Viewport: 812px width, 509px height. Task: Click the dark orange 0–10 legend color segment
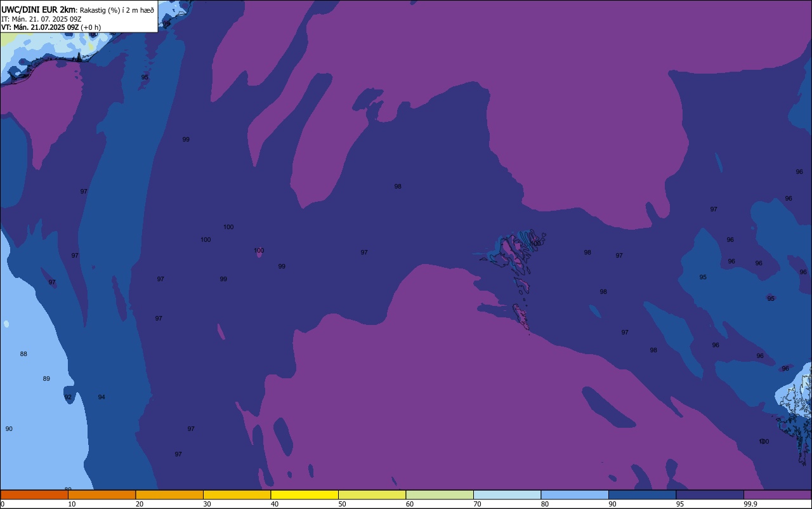[x=34, y=494]
